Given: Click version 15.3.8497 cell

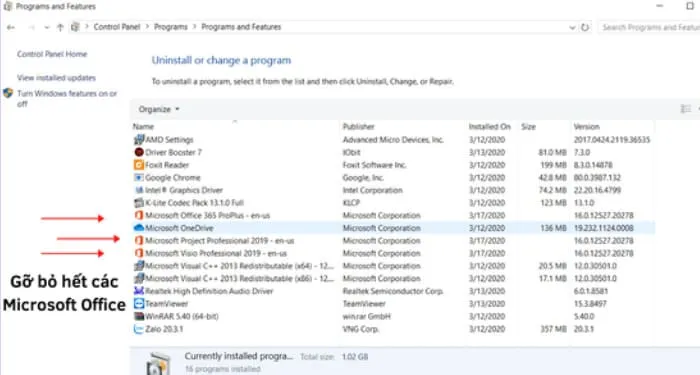Looking at the screenshot, I should pyautogui.click(x=590, y=304).
